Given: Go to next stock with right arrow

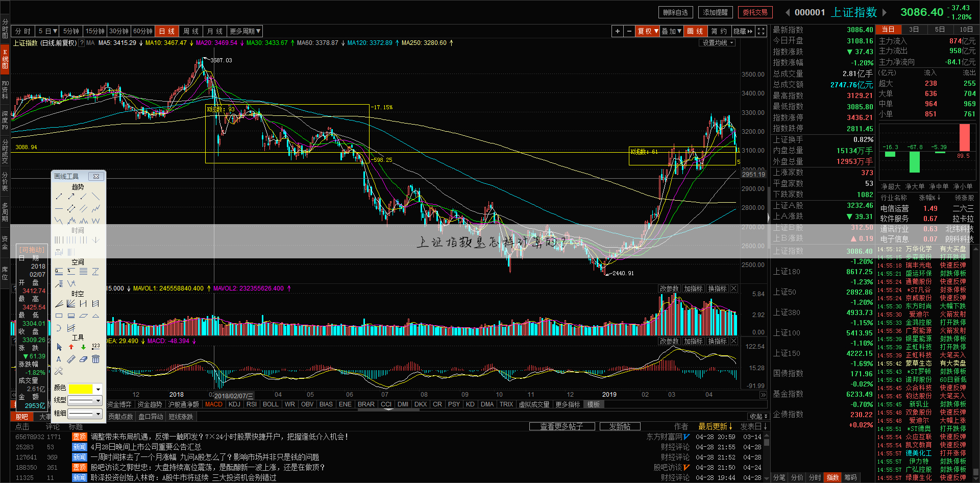Looking at the screenshot, I should click(885, 12).
